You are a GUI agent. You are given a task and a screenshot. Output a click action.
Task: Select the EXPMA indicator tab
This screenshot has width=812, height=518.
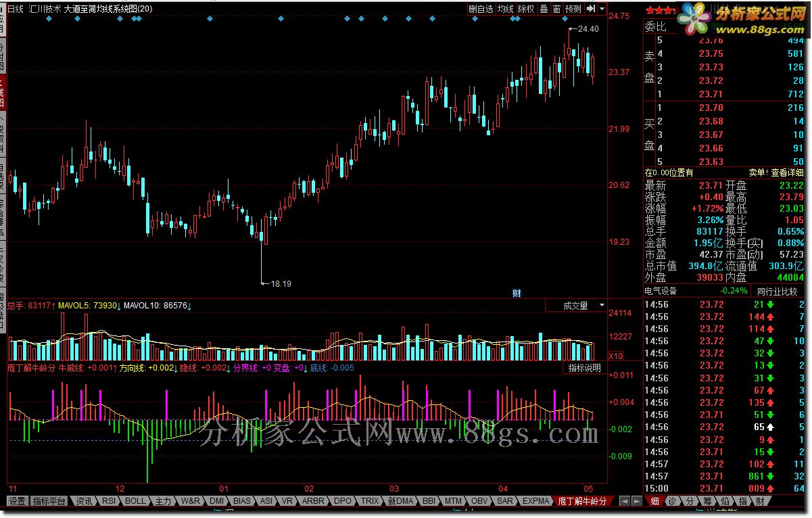(535, 501)
